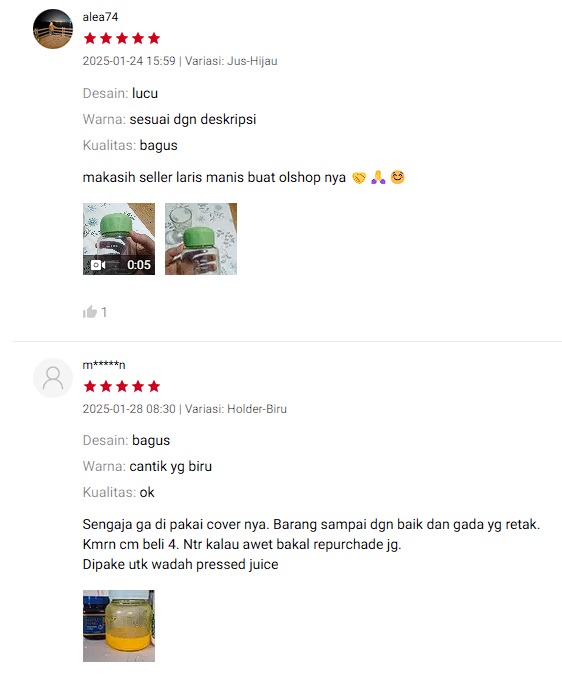Click the praying hands emoji in the comment
The image size is (562, 674).
point(378,177)
